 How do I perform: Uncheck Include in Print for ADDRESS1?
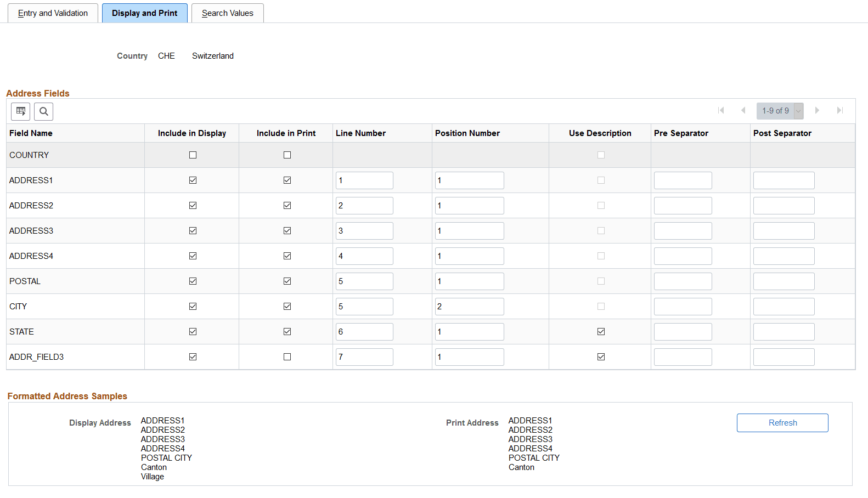287,180
